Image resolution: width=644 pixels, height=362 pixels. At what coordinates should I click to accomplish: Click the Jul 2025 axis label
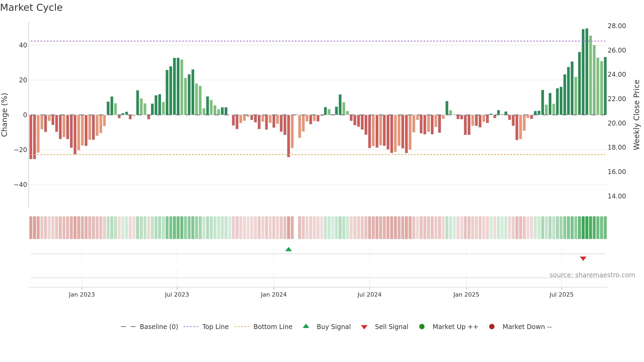[x=561, y=294]
